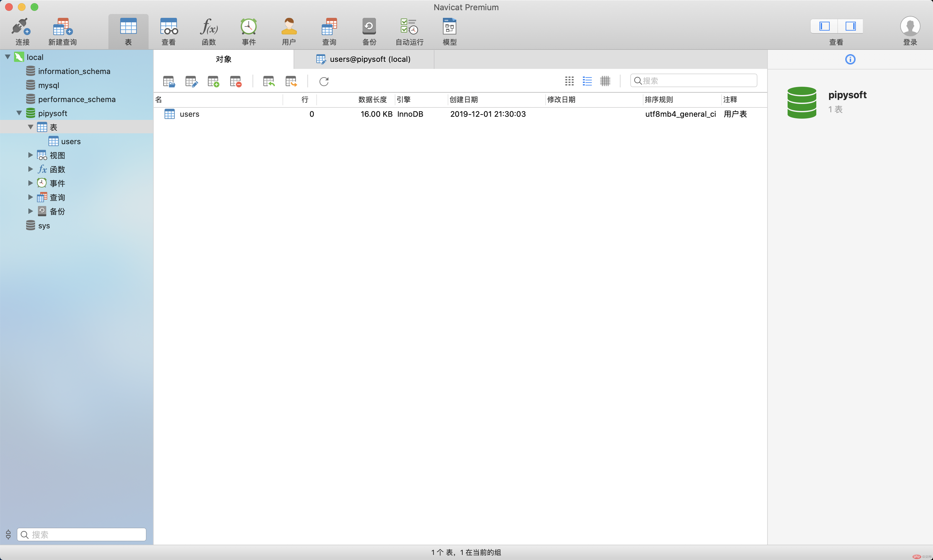The image size is (933, 560).
Task: Click the delete table red minus icon
Action: (x=235, y=81)
